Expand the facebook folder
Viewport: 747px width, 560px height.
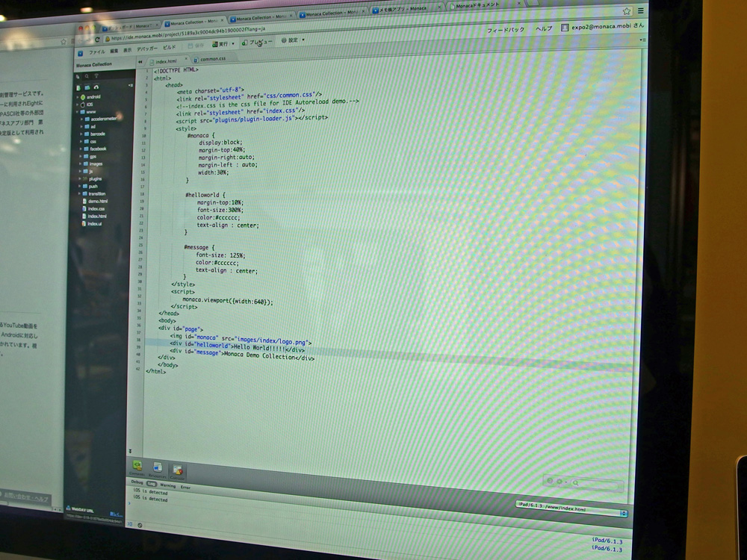click(x=81, y=149)
